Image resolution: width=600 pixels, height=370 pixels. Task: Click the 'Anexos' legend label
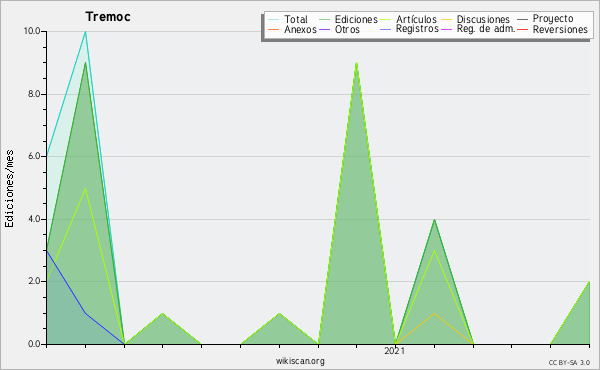pos(300,29)
